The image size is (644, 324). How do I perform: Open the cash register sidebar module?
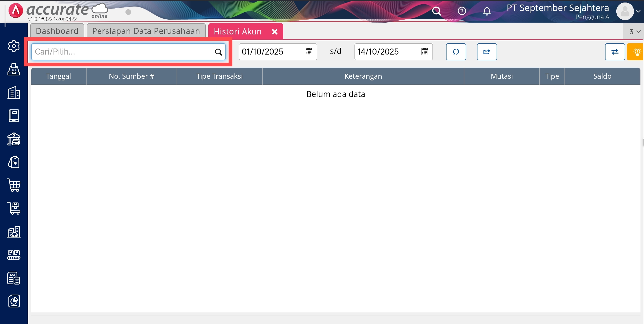[14, 69]
